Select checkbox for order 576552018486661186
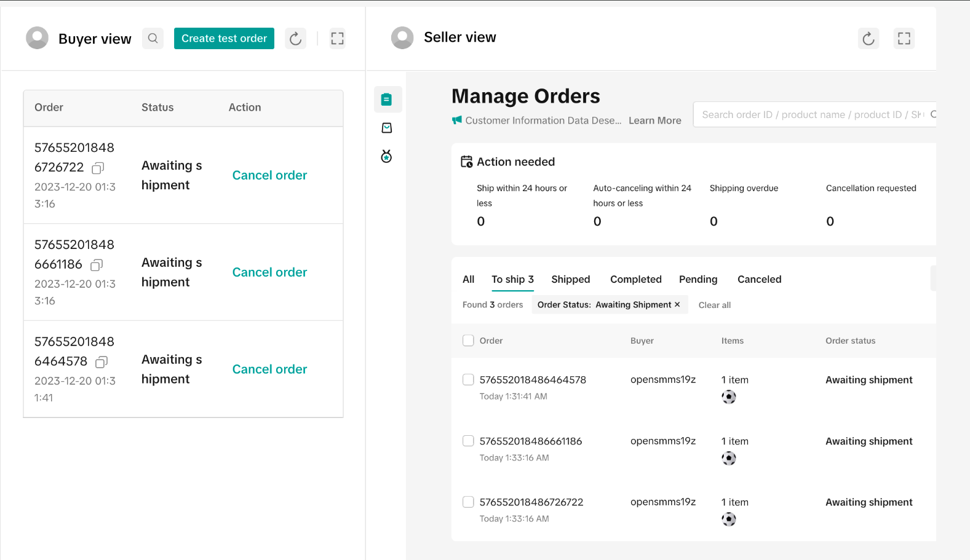The image size is (970, 560). point(468,441)
